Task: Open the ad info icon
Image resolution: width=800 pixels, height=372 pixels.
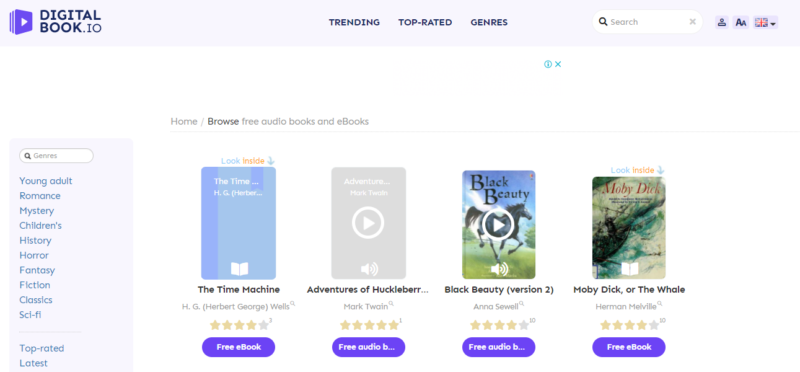Action: click(547, 64)
